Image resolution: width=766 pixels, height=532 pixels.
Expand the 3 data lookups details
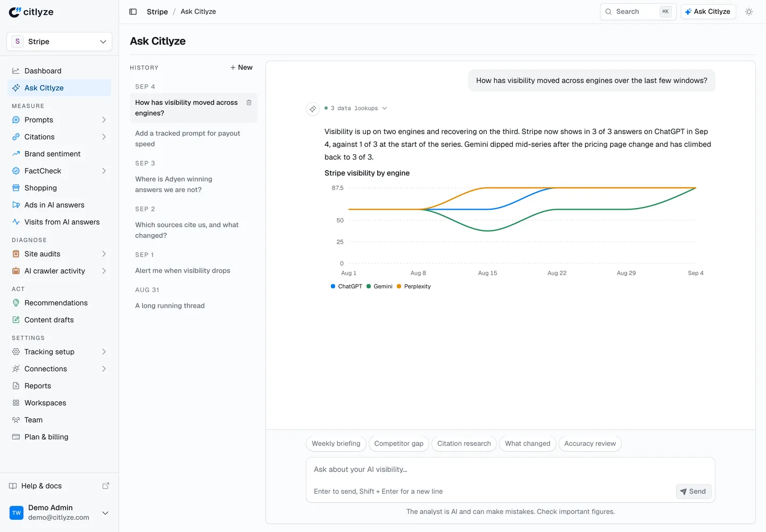click(356, 108)
